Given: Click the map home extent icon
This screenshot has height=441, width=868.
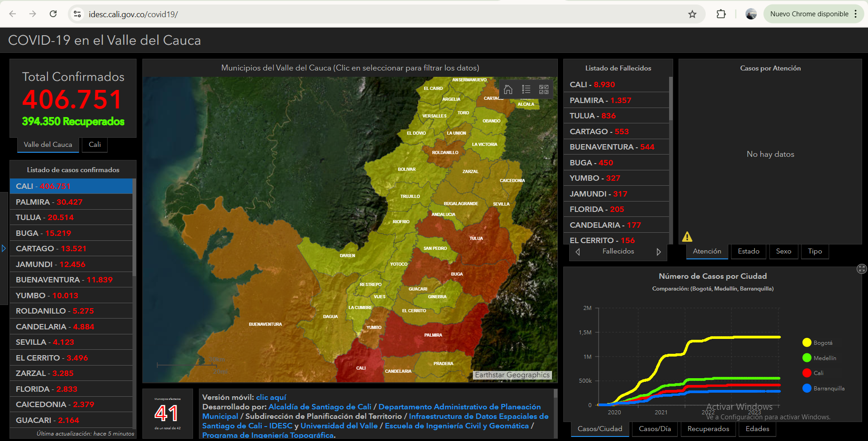Looking at the screenshot, I should click(508, 89).
